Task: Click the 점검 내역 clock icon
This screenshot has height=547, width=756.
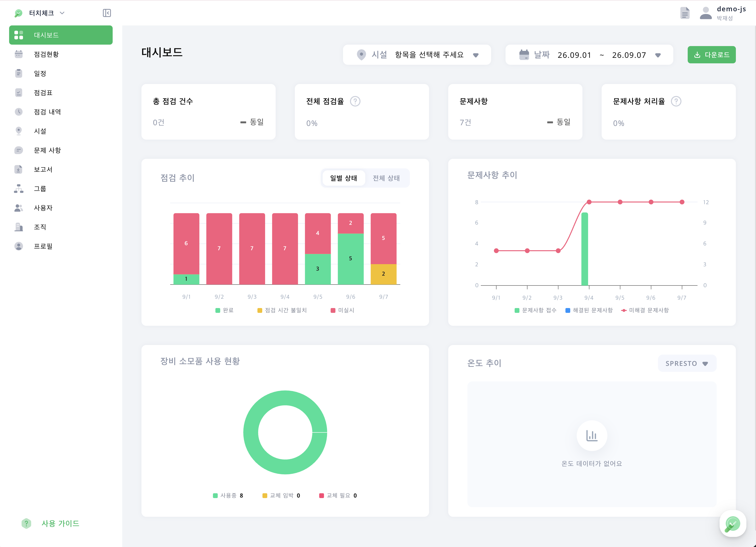Action: tap(19, 112)
